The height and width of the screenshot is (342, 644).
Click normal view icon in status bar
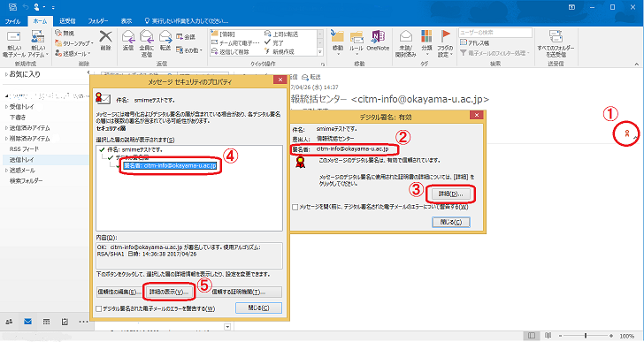pos(532,336)
